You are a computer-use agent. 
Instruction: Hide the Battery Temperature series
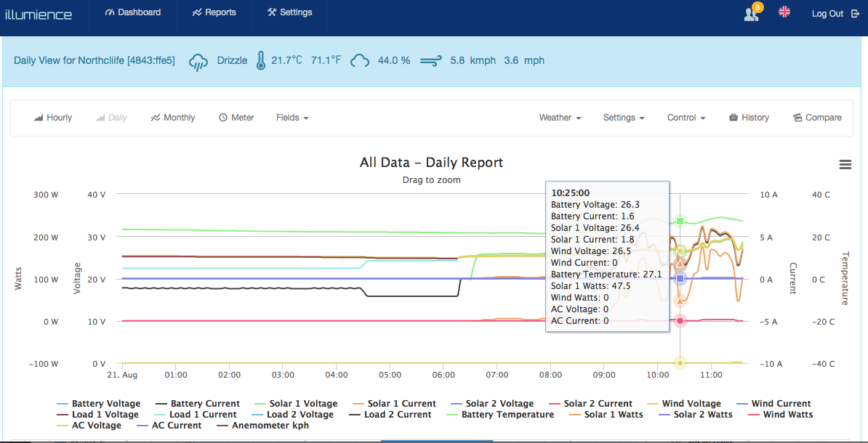507,415
